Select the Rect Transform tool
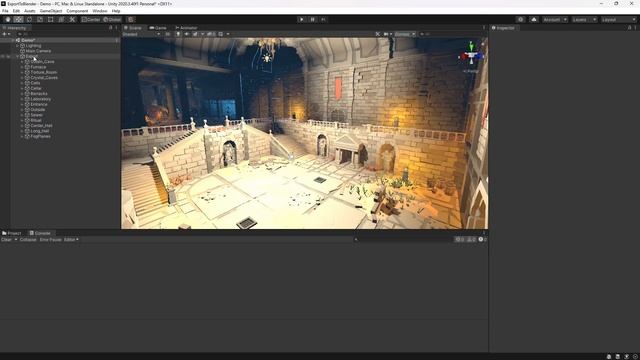The height and width of the screenshot is (360, 640). coord(51,19)
